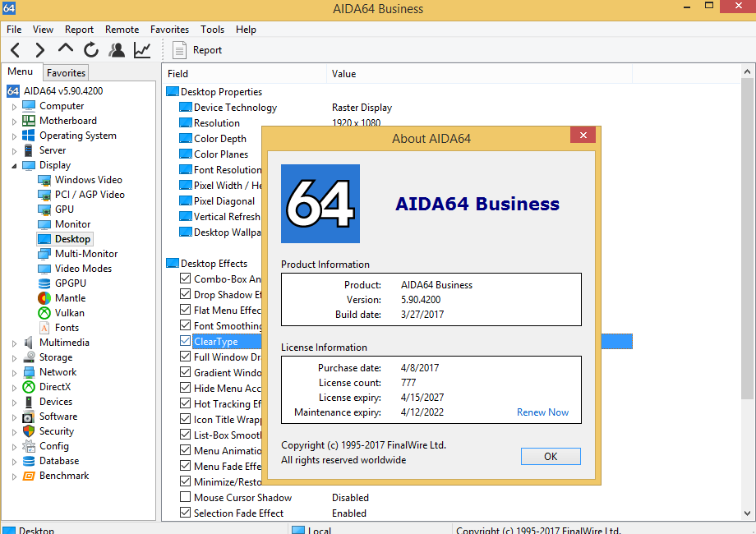Expand the Network tree node
The width and height of the screenshot is (756, 534).
coord(14,373)
